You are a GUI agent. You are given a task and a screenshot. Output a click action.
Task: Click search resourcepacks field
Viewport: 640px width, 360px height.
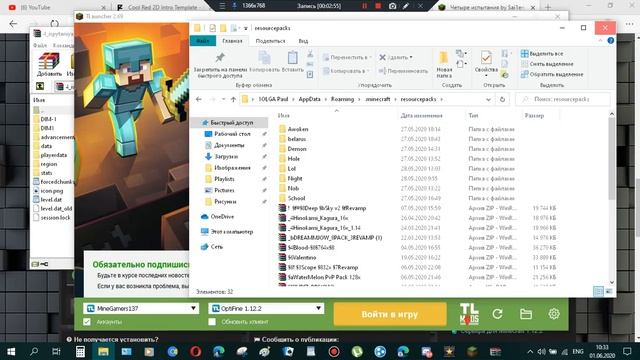(563, 99)
